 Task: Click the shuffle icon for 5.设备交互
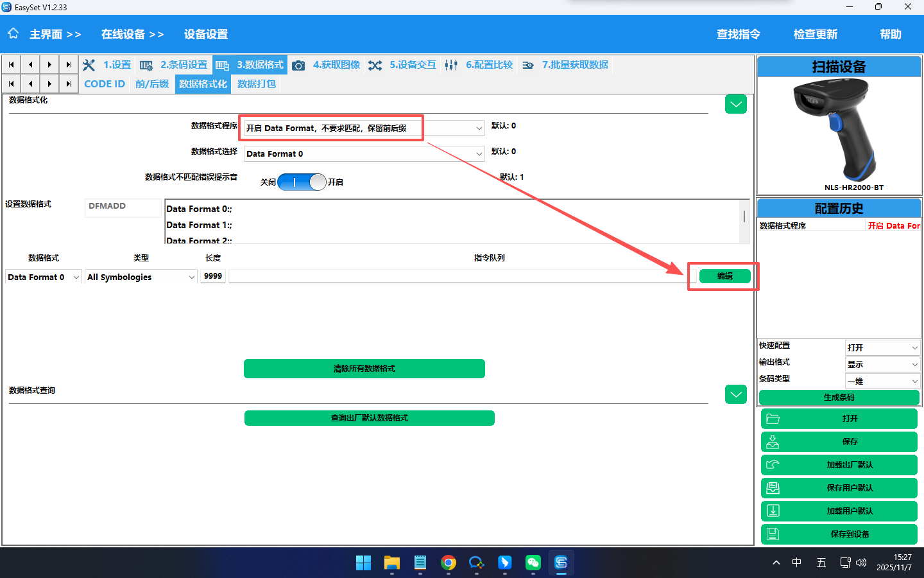click(x=375, y=66)
